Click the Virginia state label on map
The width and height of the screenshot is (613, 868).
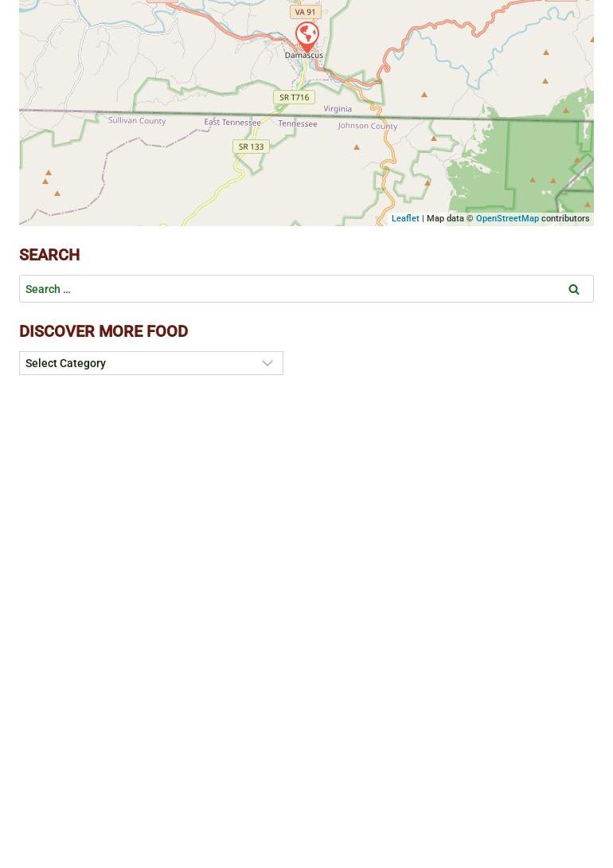pyautogui.click(x=338, y=109)
